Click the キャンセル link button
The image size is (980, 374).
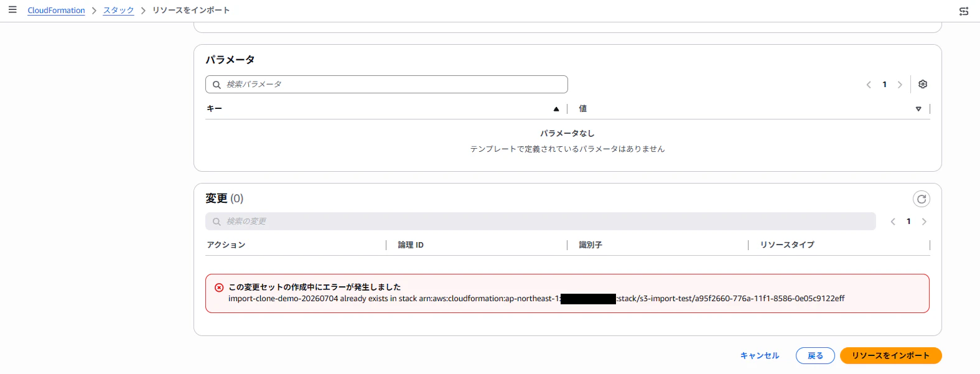760,356
